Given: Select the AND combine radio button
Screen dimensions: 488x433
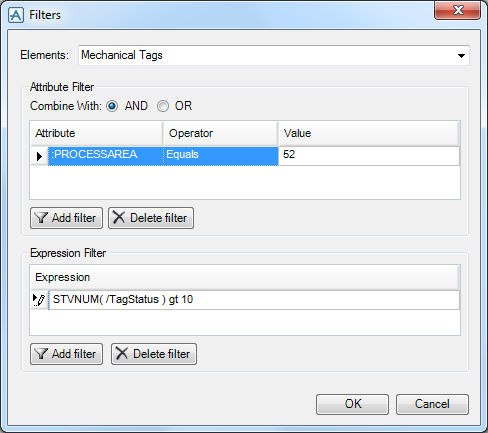Looking at the screenshot, I should pos(112,106).
